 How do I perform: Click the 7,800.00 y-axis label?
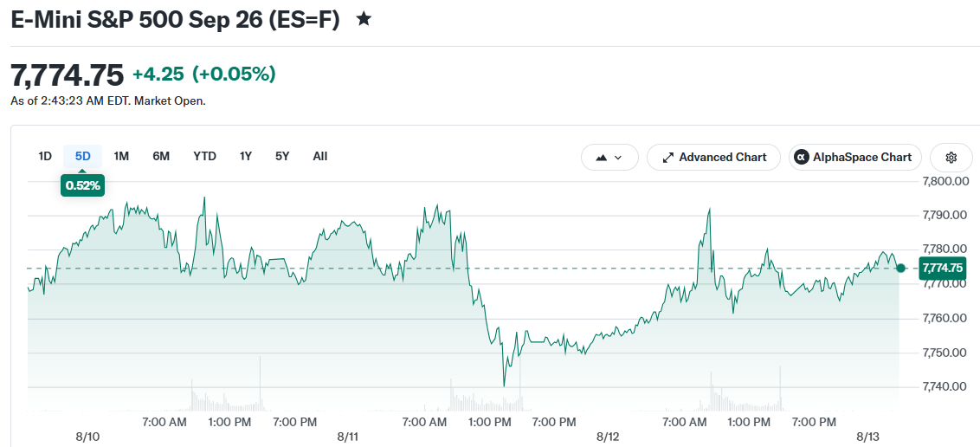click(945, 182)
